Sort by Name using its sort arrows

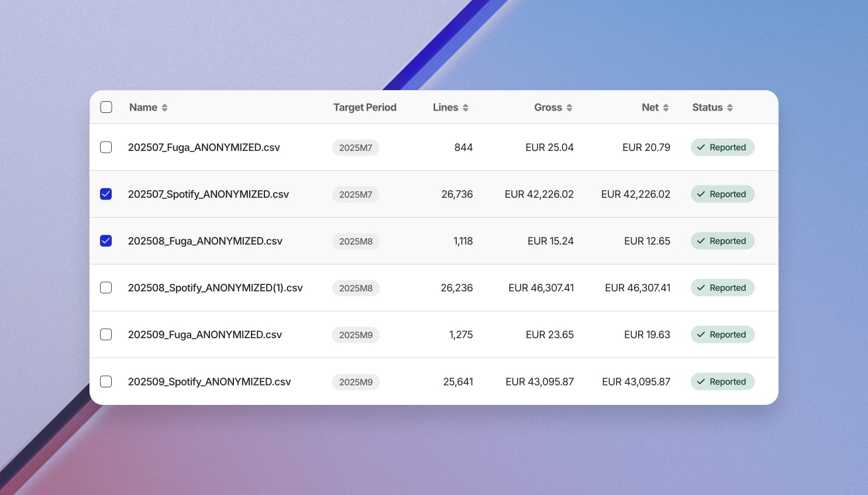pos(164,108)
